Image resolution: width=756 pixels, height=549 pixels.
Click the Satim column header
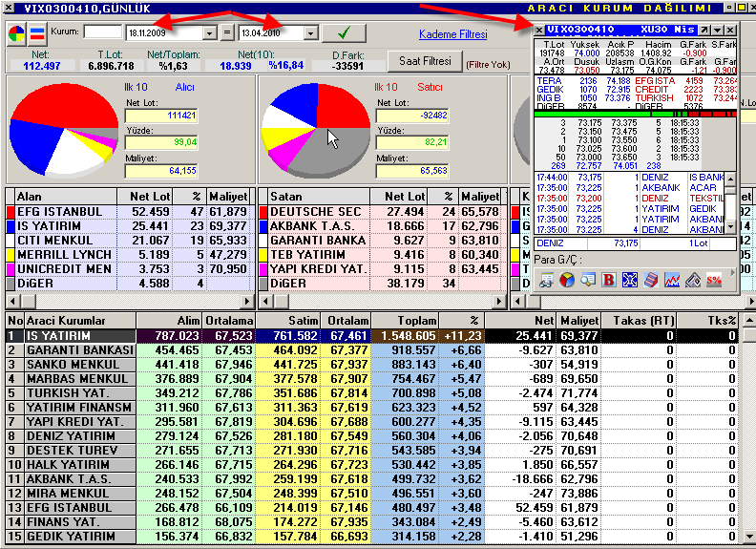[287, 321]
